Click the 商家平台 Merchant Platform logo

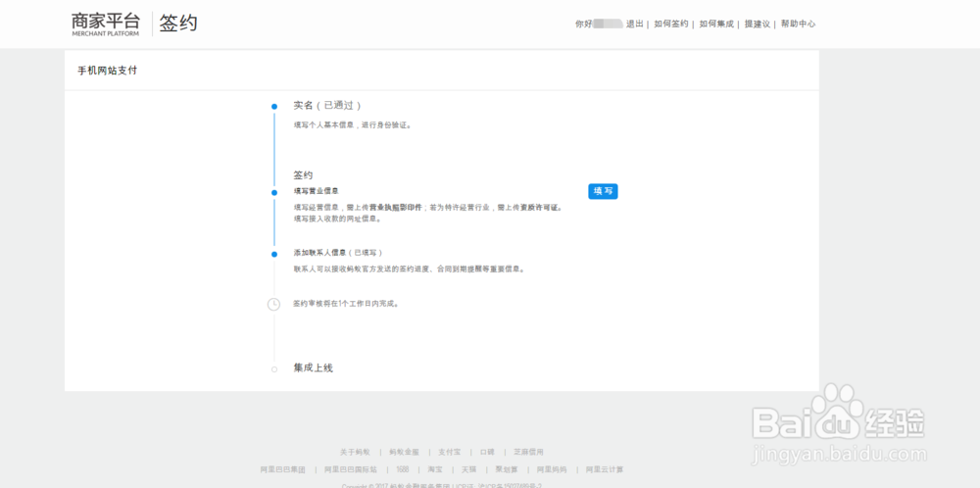(x=106, y=24)
